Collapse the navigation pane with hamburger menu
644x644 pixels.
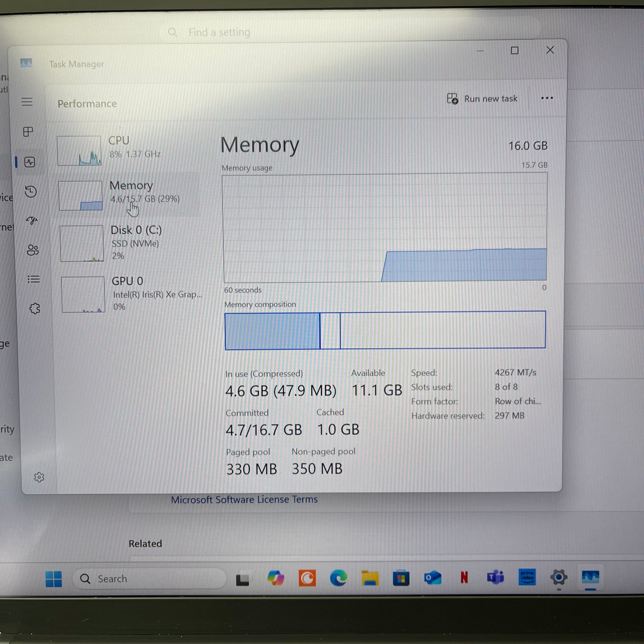[27, 102]
